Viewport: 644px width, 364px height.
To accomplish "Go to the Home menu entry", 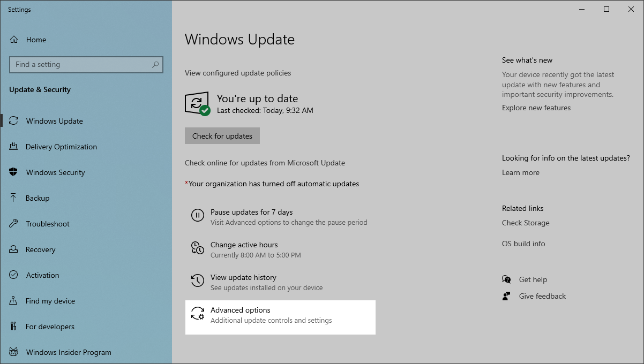I will [36, 39].
